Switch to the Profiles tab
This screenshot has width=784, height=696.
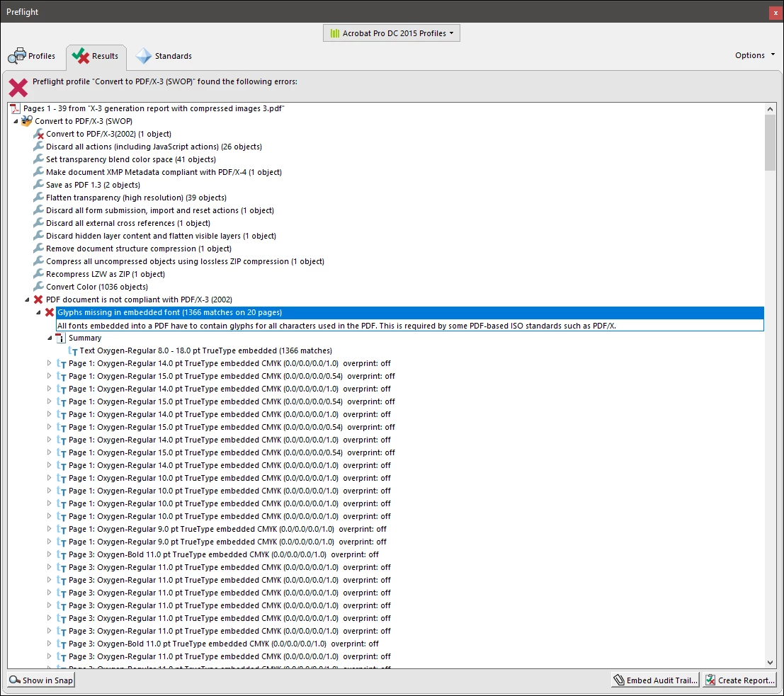click(32, 55)
